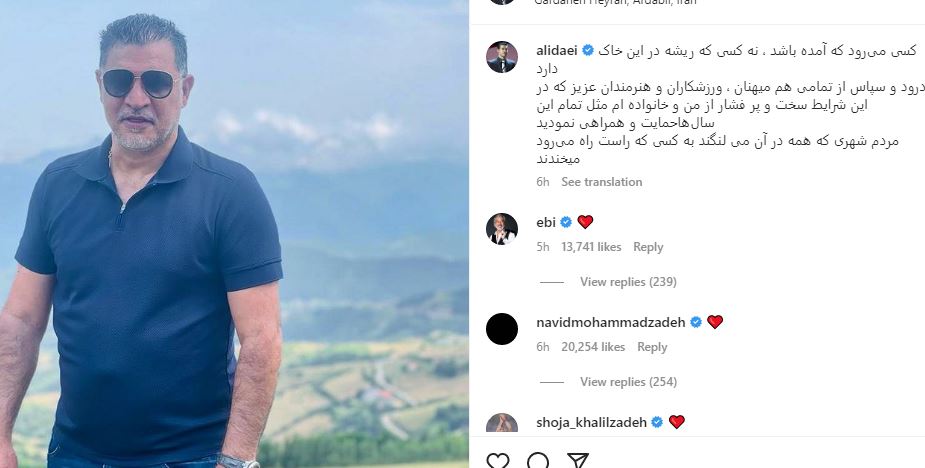Click verified badge beside ebi username
This screenshot has width=925, height=468.
pyautogui.click(x=566, y=222)
